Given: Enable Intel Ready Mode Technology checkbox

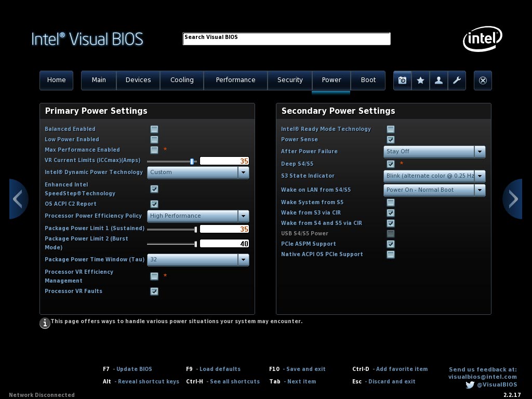Looking at the screenshot, I should (x=391, y=129).
